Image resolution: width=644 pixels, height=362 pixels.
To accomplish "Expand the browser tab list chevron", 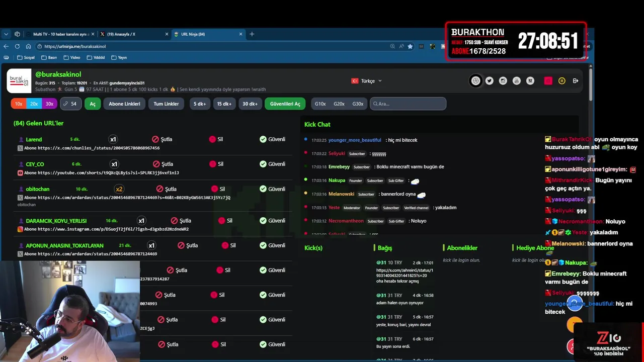I will 6,34.
